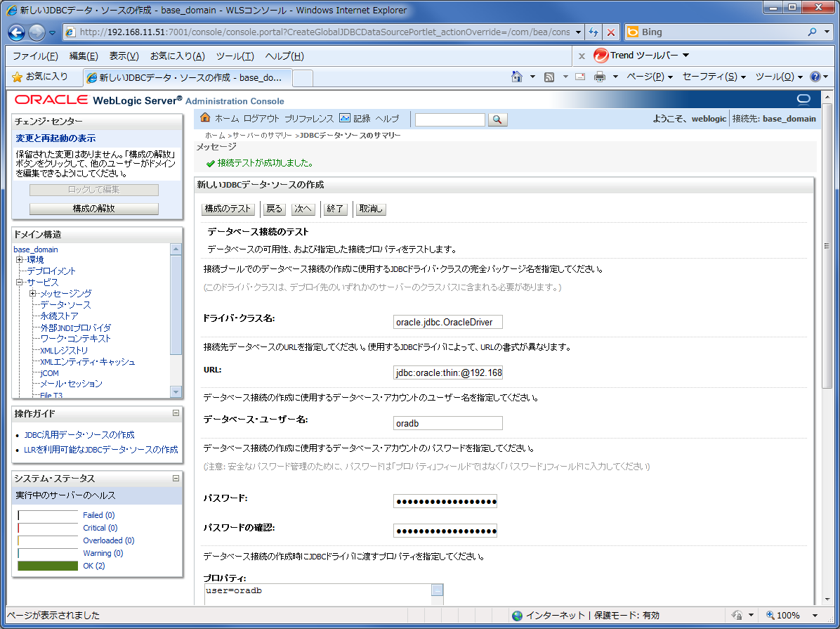
Task: Click the browser Back arrow button
Action: pos(17,33)
